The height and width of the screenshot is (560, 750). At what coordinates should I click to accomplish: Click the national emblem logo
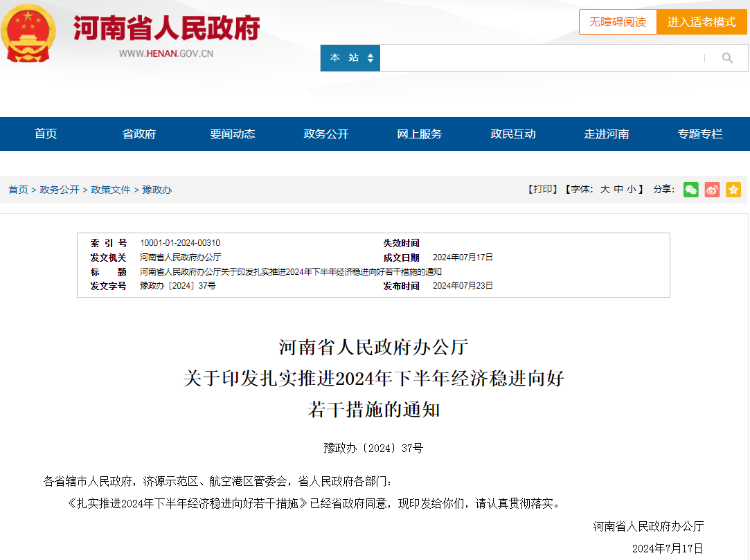click(x=28, y=34)
